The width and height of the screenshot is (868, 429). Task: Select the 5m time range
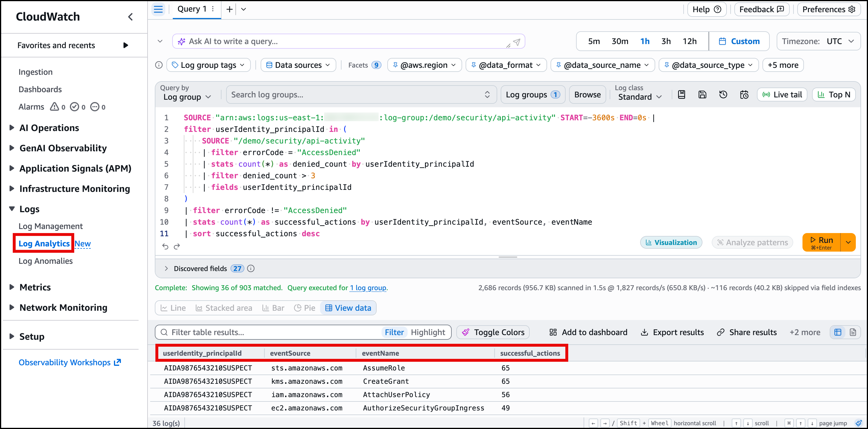point(594,41)
